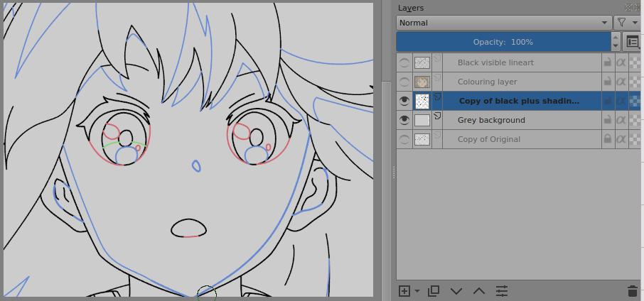Image resolution: width=644 pixels, height=301 pixels.
Task: Click the Copy of black plus shading thumbnail
Action: 422,101
